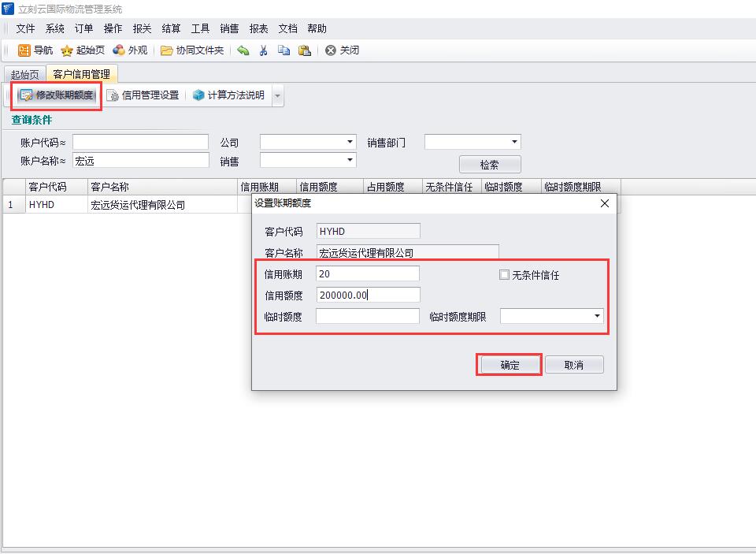Screen dimensions: 756x554
Task: Click the 导航 navigation toolbar icon
Action: pos(25,50)
